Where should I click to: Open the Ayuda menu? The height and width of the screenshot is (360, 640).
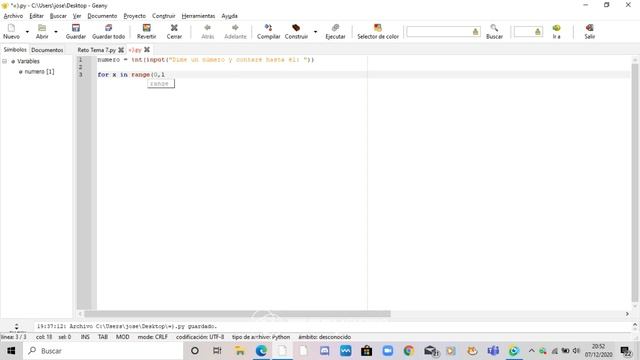click(x=229, y=16)
